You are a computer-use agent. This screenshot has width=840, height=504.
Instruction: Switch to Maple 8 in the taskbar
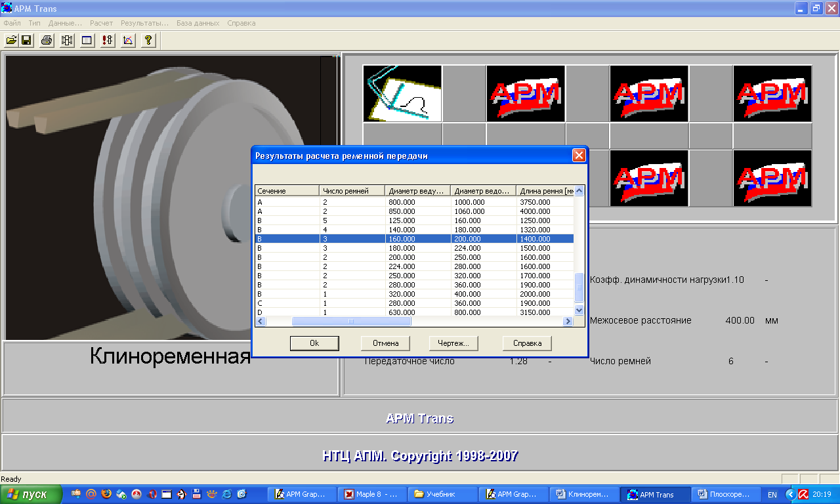pos(371,494)
